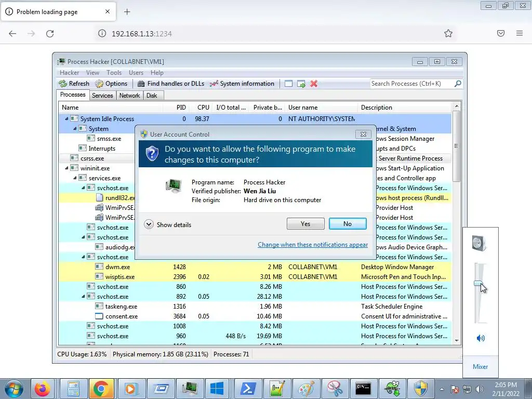The height and width of the screenshot is (399, 532).
Task: Sort by the User name column header
Action: click(321, 108)
